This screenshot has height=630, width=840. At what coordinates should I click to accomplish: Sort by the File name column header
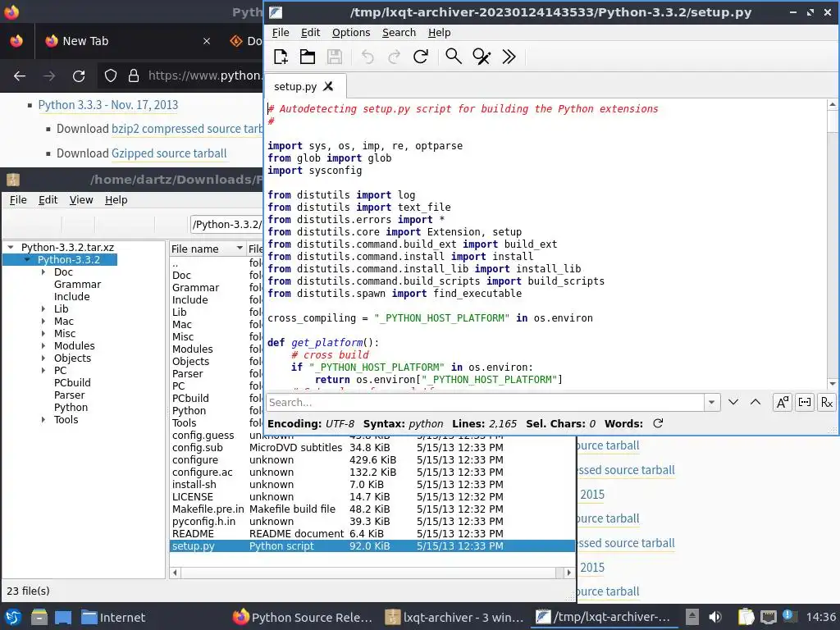tap(208, 249)
